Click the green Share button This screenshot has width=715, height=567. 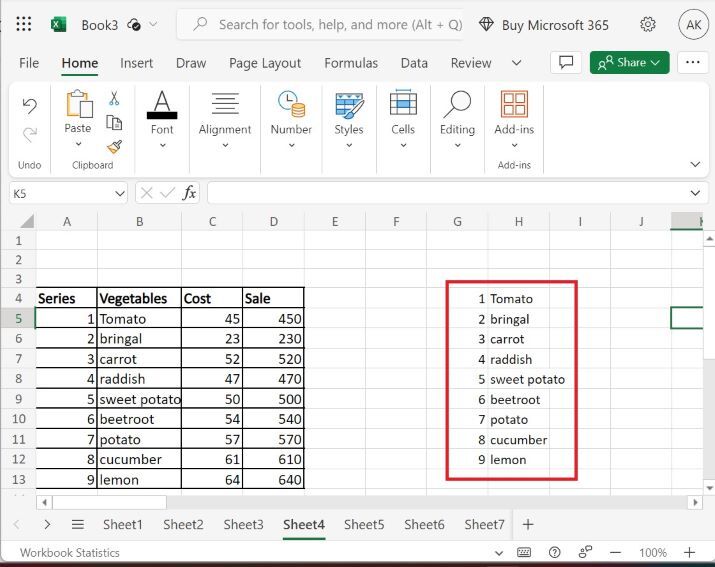pos(629,62)
